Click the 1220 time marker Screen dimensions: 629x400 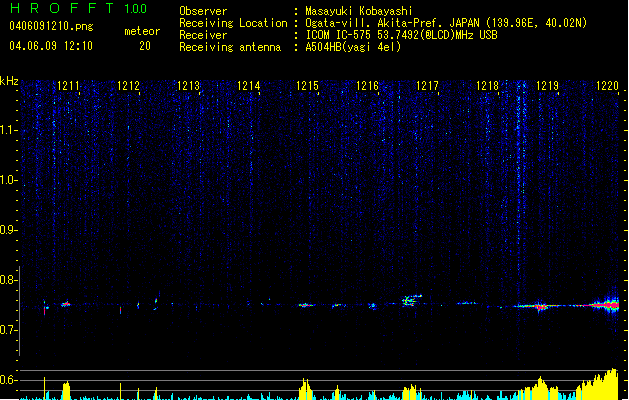(608, 86)
